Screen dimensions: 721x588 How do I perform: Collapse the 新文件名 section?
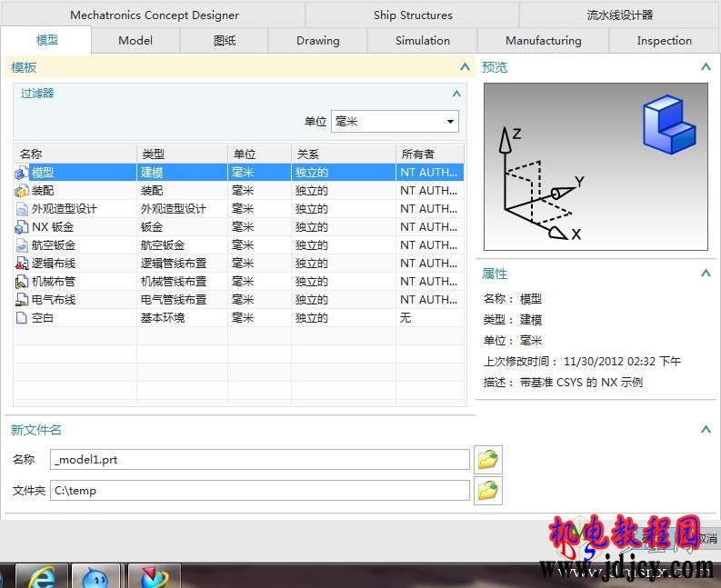point(706,430)
